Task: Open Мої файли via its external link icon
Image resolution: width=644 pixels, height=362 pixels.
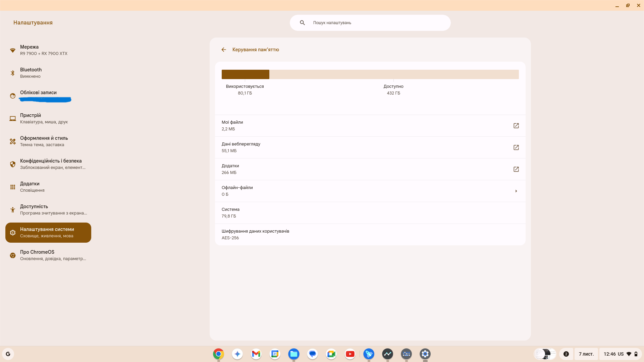Action: (516, 126)
